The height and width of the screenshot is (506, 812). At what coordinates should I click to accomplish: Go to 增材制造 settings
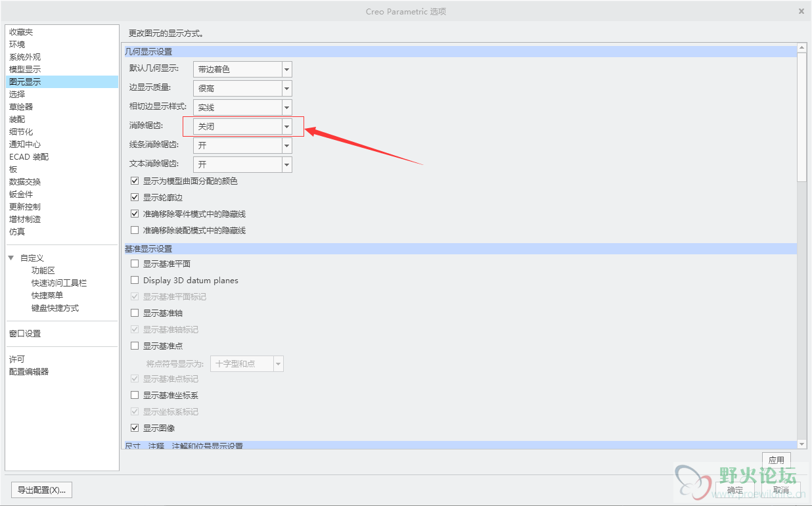click(25, 219)
